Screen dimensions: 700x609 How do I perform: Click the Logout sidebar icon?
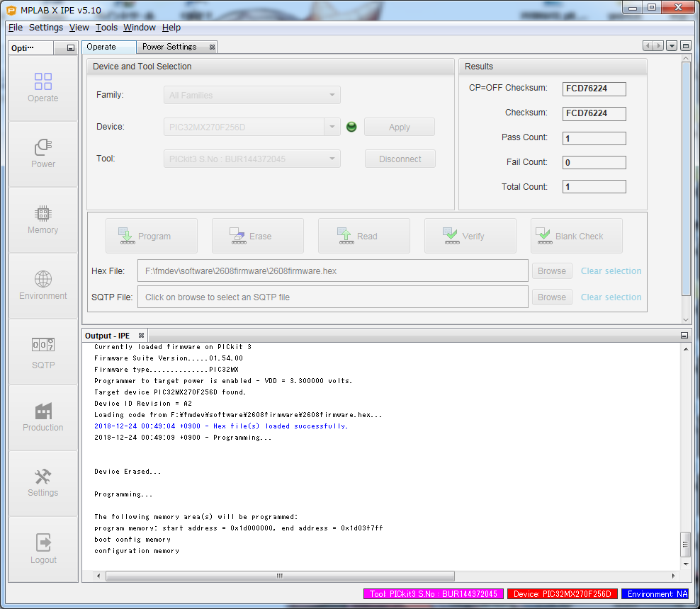(x=43, y=550)
